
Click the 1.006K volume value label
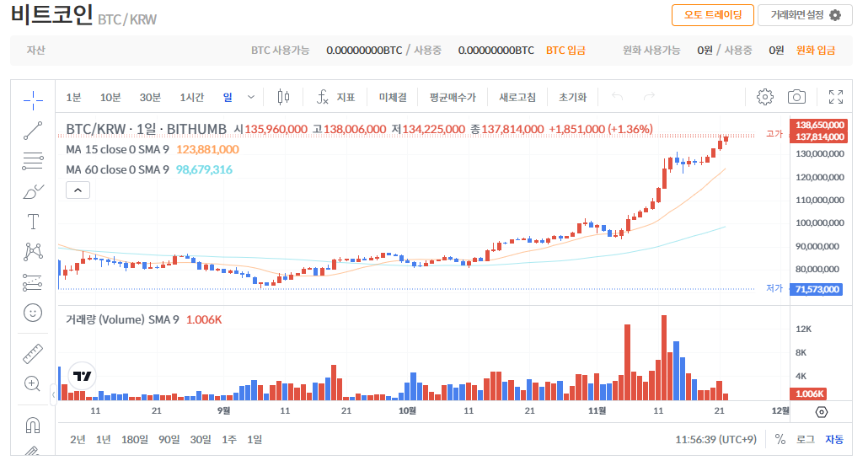(x=809, y=394)
